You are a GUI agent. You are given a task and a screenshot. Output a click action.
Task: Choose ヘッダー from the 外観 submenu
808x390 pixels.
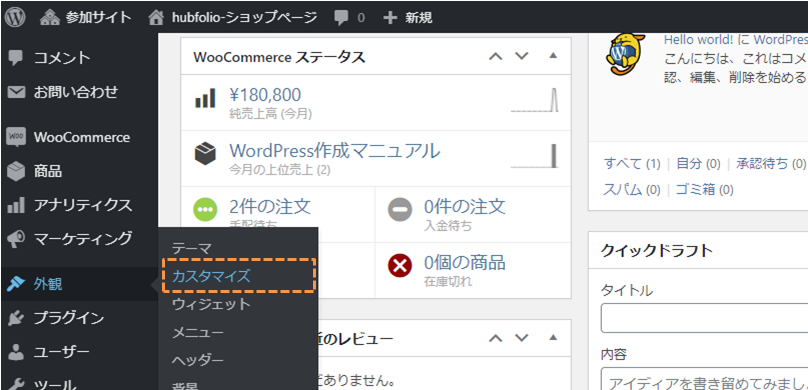198,360
